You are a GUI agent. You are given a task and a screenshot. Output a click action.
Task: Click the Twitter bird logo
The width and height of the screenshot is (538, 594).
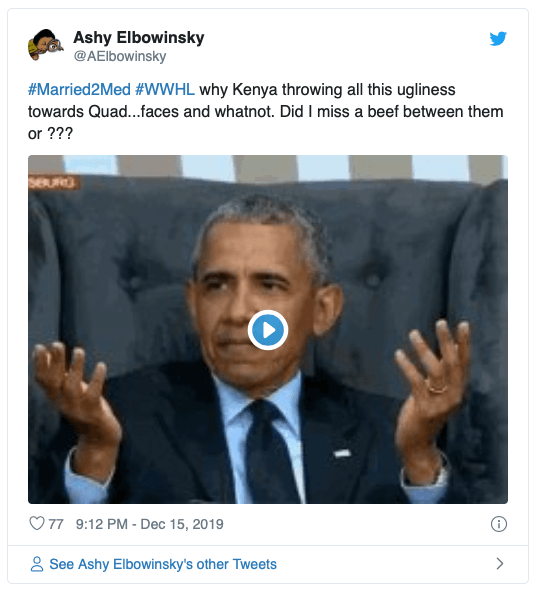[x=498, y=38]
